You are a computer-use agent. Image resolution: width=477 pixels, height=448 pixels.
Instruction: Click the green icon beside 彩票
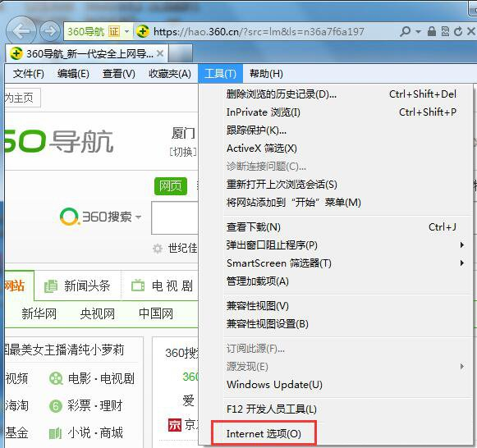pos(56,406)
